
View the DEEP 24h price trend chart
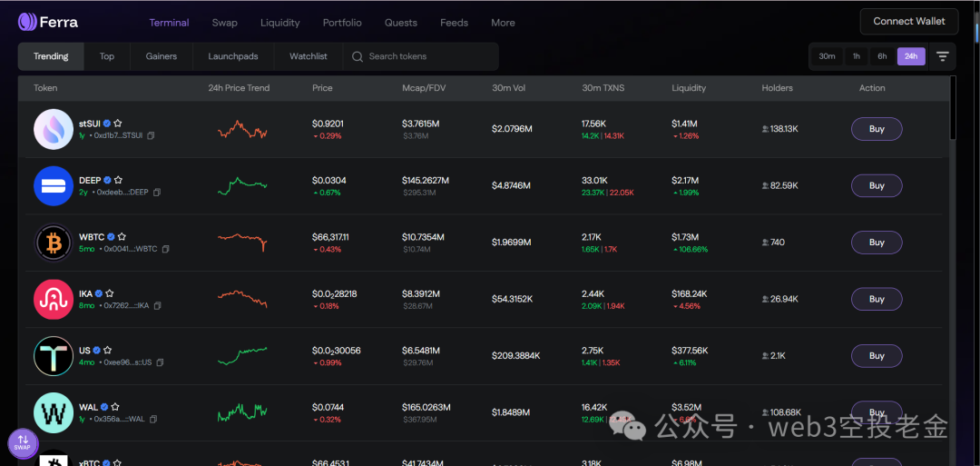point(242,186)
